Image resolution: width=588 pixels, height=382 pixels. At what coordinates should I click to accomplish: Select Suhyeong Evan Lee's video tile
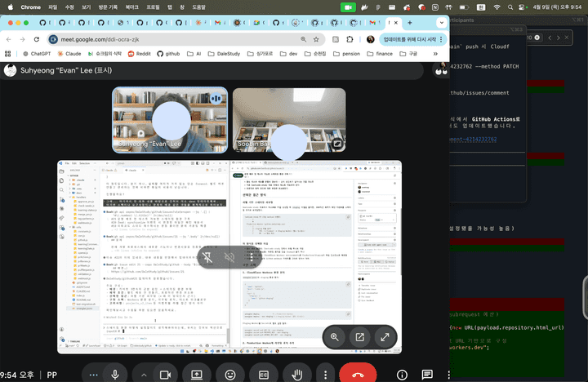point(170,120)
